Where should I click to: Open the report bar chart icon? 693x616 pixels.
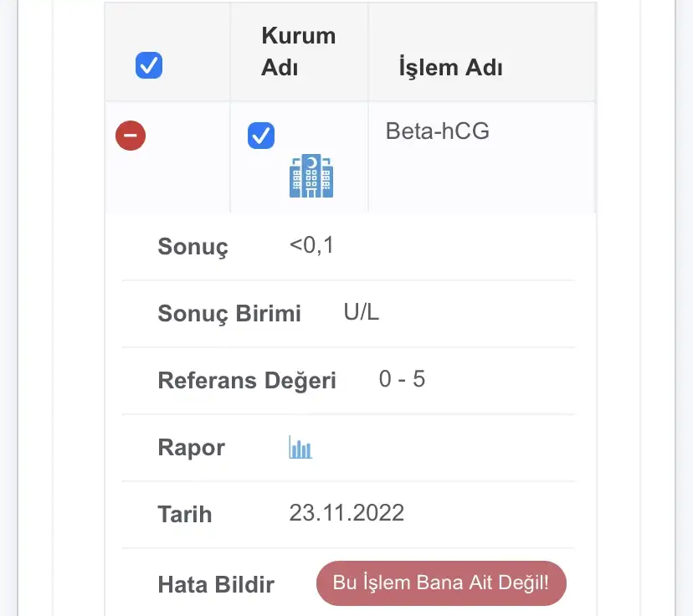coord(300,448)
